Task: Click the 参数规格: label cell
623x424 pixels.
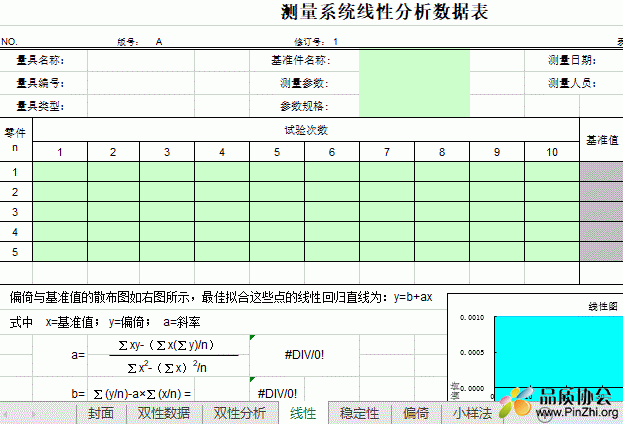Action: pos(304,106)
